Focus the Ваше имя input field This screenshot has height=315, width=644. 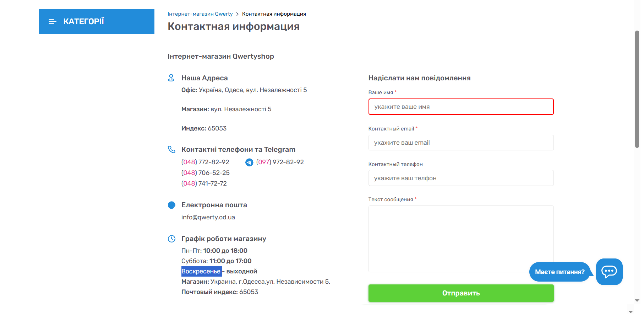461,107
